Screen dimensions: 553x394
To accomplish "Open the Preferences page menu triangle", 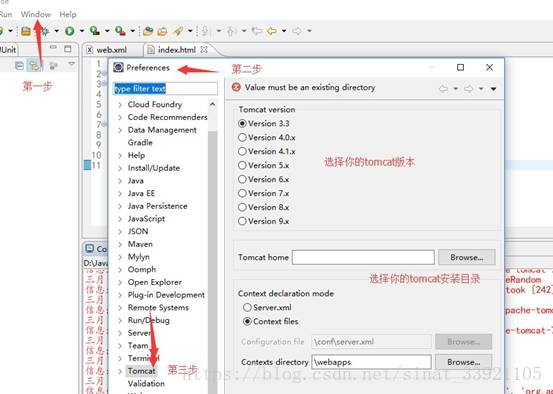I will click(x=493, y=89).
